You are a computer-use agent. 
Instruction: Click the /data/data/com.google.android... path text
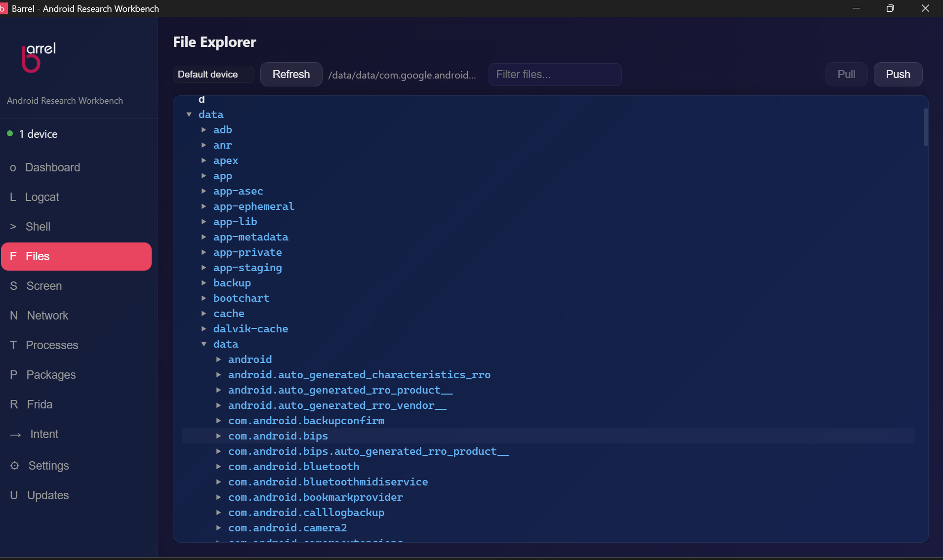402,75
